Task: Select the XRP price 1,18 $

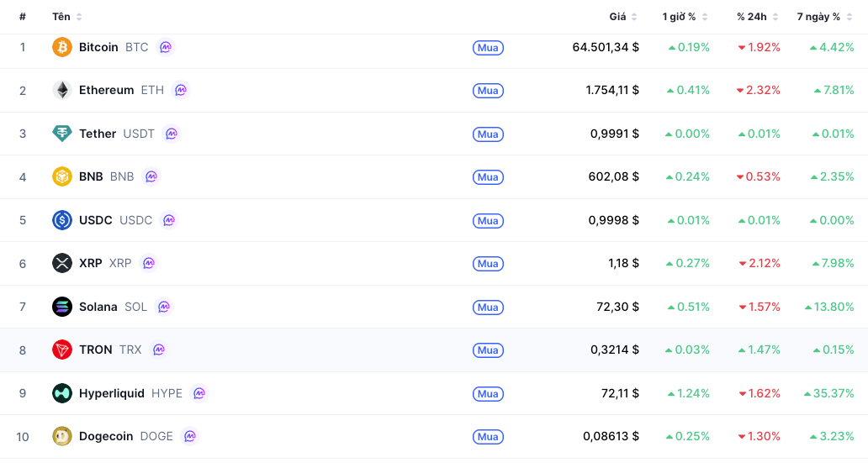Action: [623, 263]
